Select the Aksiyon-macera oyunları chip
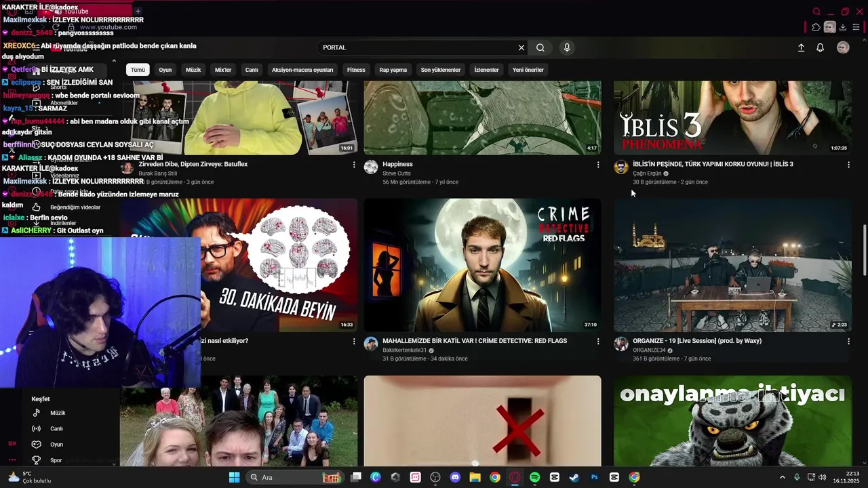This screenshot has height=488, width=868. (302, 70)
